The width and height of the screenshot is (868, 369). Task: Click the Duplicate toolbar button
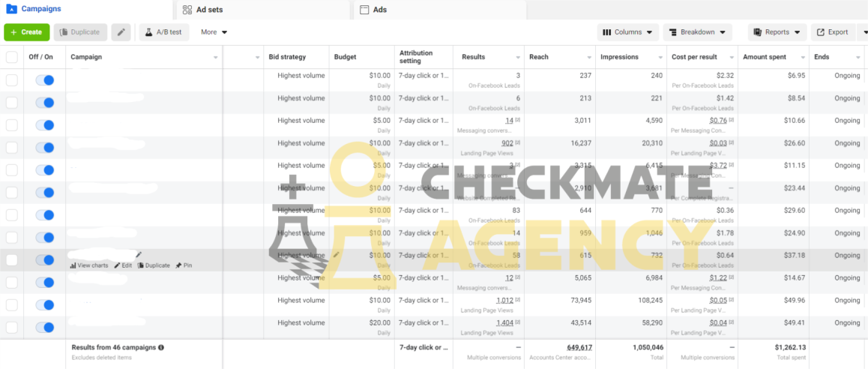(x=80, y=32)
